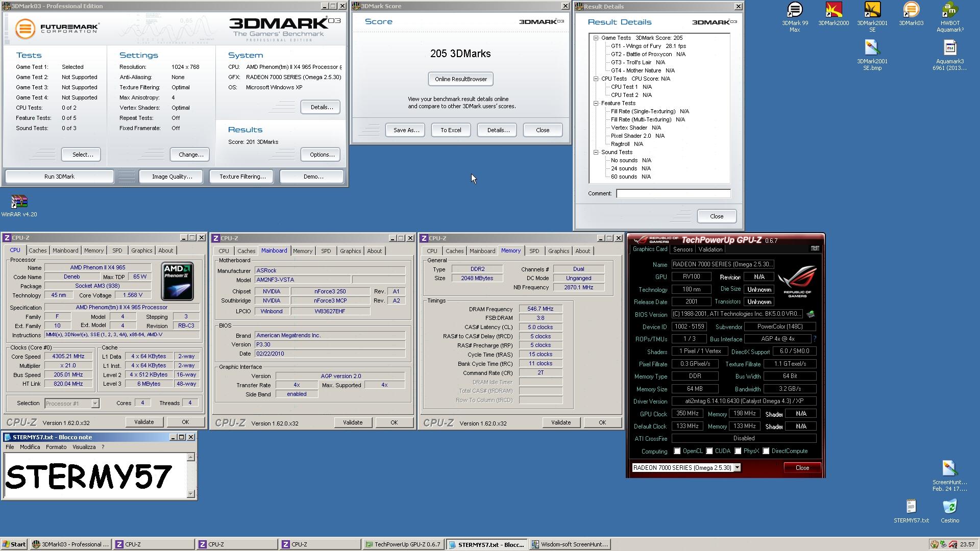Click the Options button under Results
980x551 pixels.
(x=322, y=155)
